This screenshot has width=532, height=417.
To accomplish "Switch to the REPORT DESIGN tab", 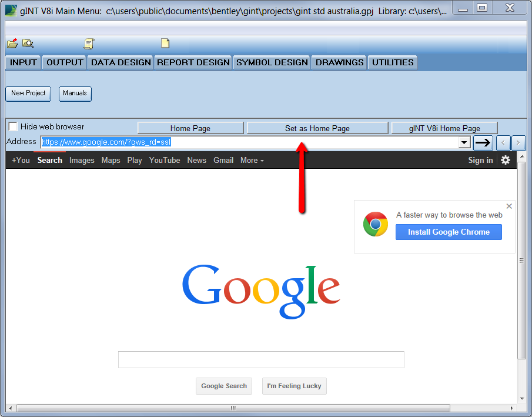I will coord(193,62).
